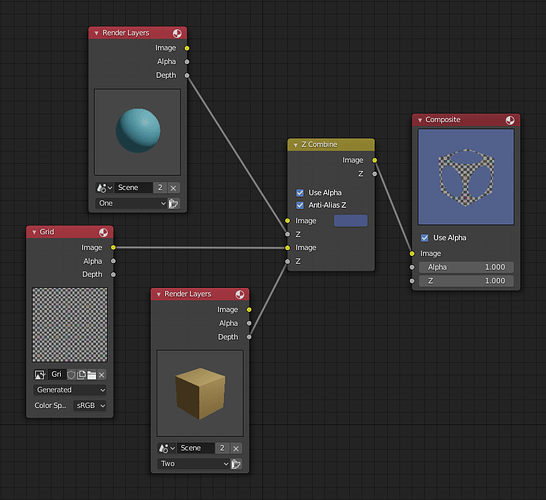
Task: Browse scene icon on top Render Layers node
Action: tap(104, 188)
